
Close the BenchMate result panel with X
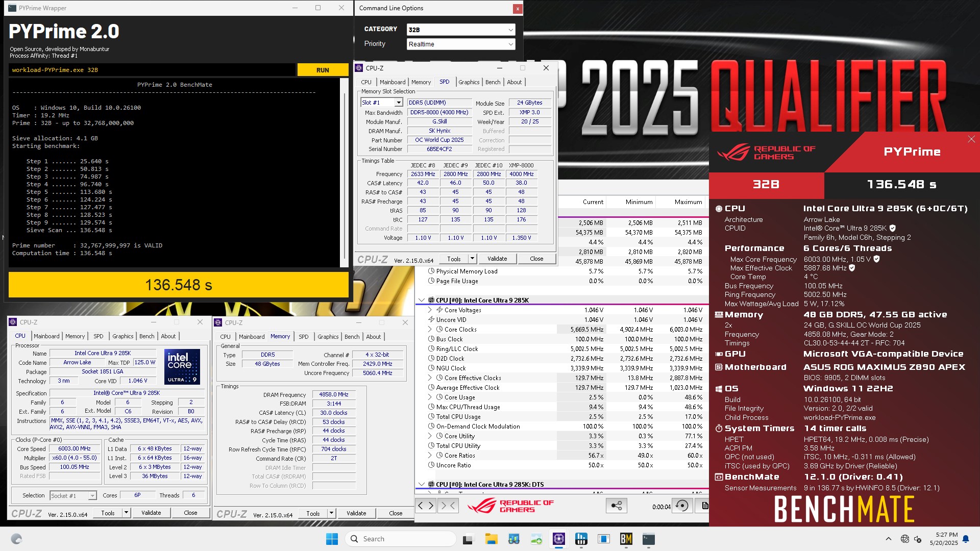[x=971, y=139]
